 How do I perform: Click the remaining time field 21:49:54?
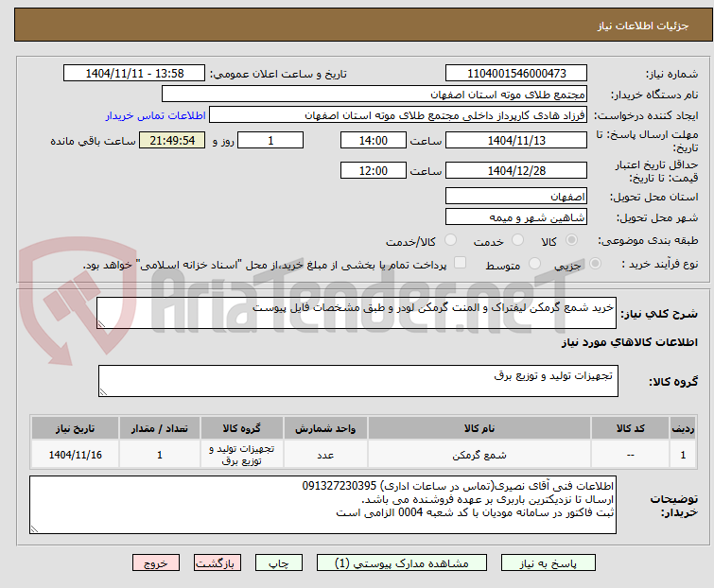pos(172,140)
